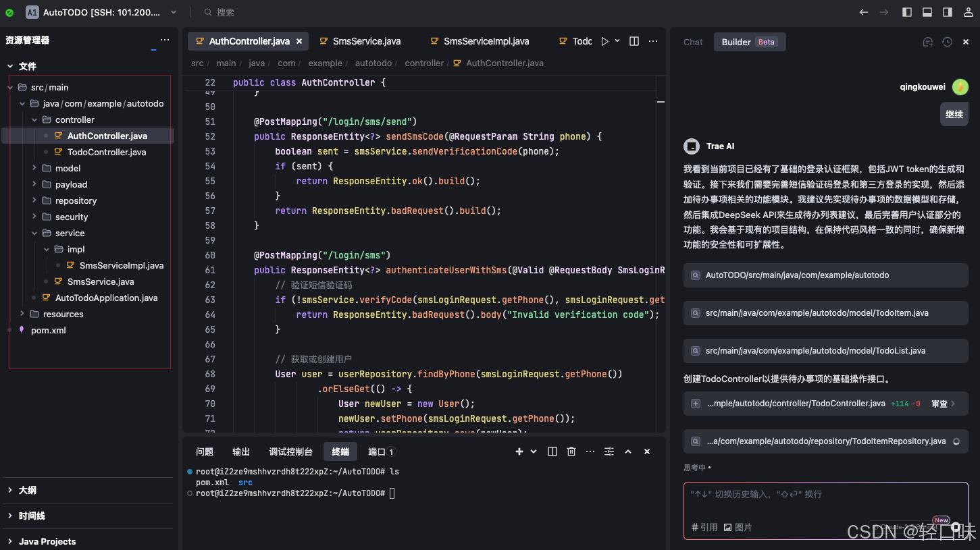980x550 pixels.
Task: Switch to the Builder Beta tab
Action: [750, 42]
